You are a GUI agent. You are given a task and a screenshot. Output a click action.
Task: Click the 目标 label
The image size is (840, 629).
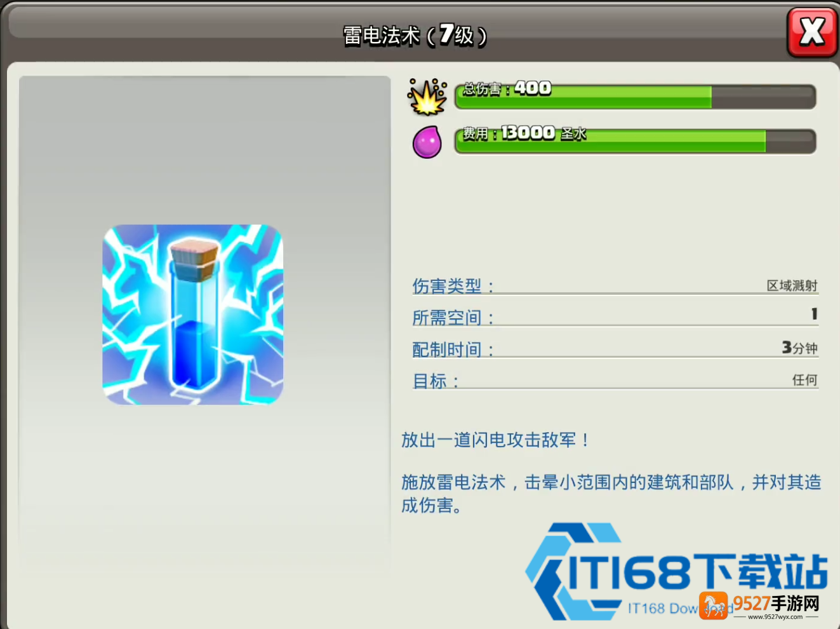pyautogui.click(x=435, y=381)
